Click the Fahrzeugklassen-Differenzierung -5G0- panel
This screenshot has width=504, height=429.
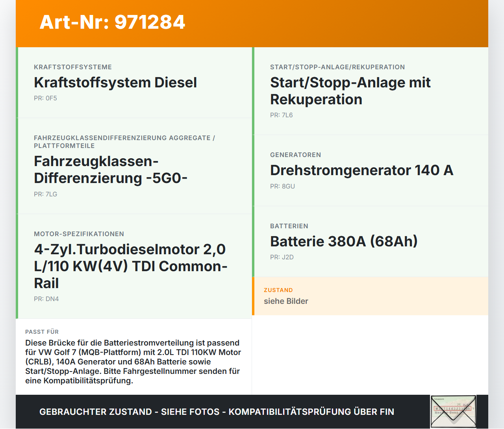(134, 165)
